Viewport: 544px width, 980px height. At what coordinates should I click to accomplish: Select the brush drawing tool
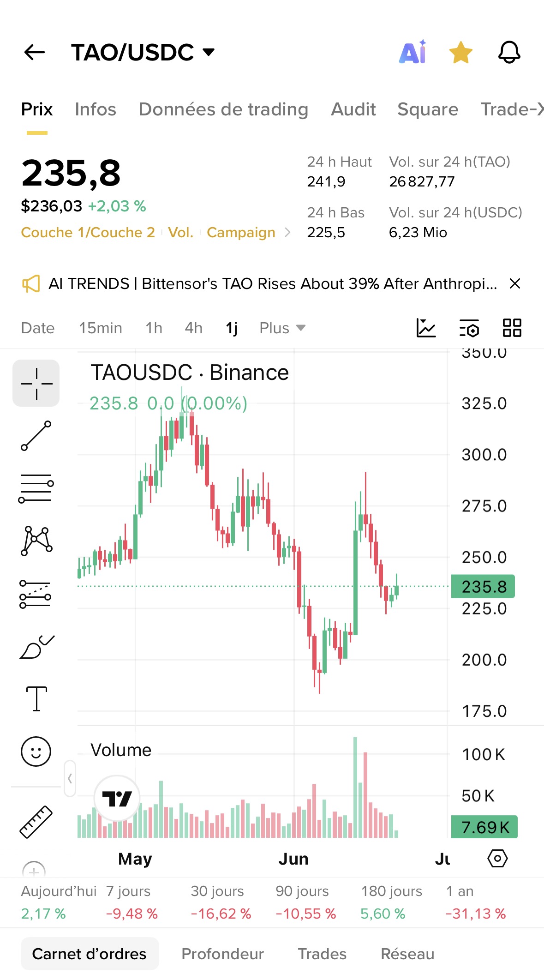[37, 647]
